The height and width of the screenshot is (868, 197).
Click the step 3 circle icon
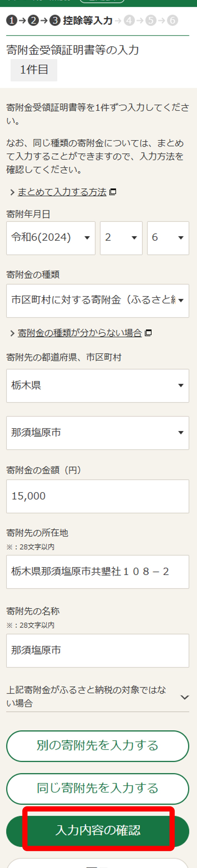(55, 20)
